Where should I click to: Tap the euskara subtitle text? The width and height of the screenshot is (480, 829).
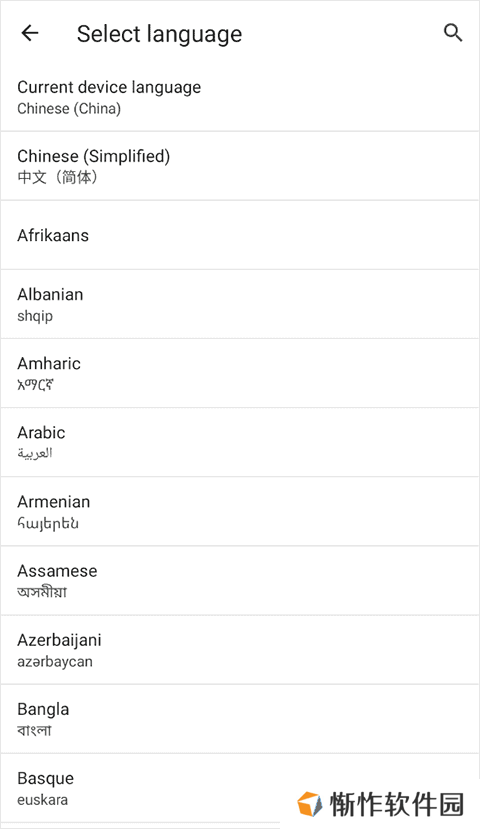pos(42,799)
